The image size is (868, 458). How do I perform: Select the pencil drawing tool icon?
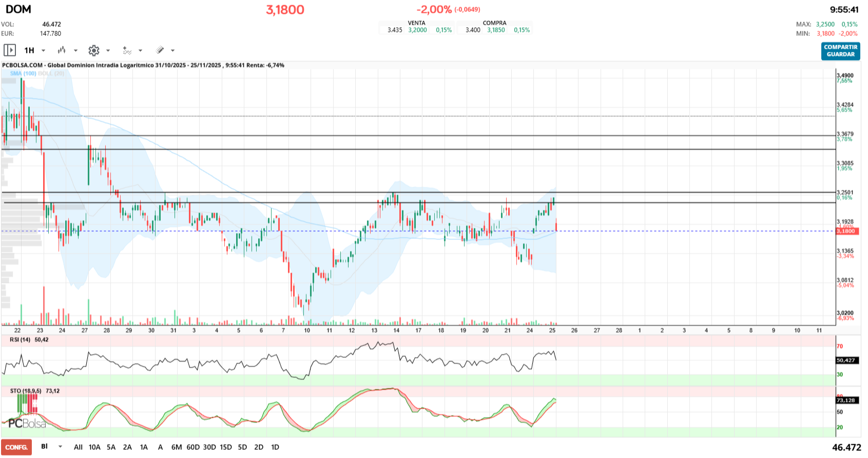pos(160,50)
